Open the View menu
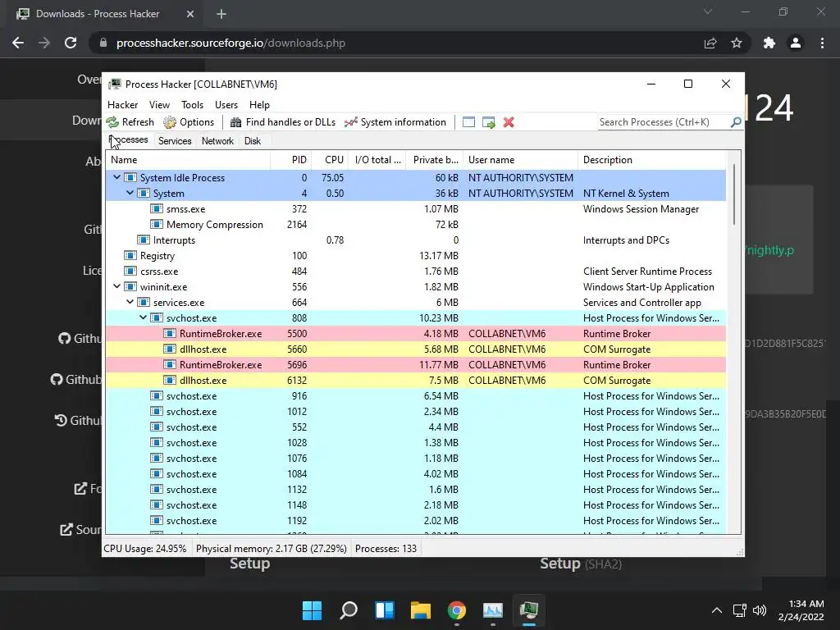This screenshot has width=840, height=630. (159, 105)
